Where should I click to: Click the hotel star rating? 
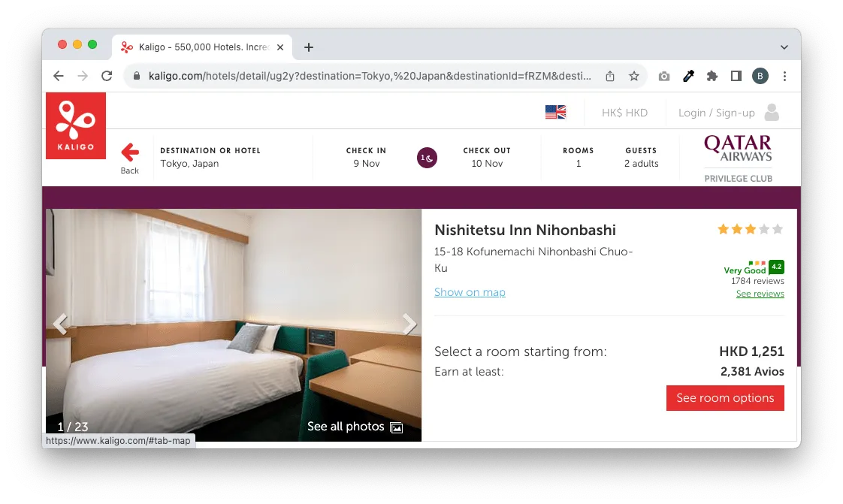[750, 229]
